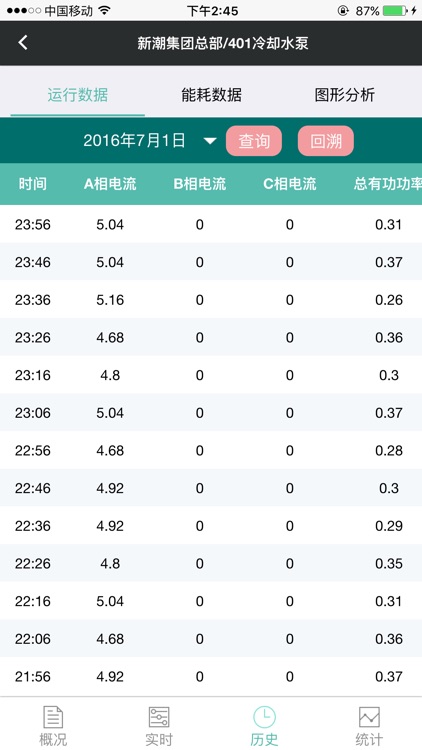Viewport: 422px width, 750px height.
Task: Select C-phase current in the 23:26 row
Action: (289, 338)
